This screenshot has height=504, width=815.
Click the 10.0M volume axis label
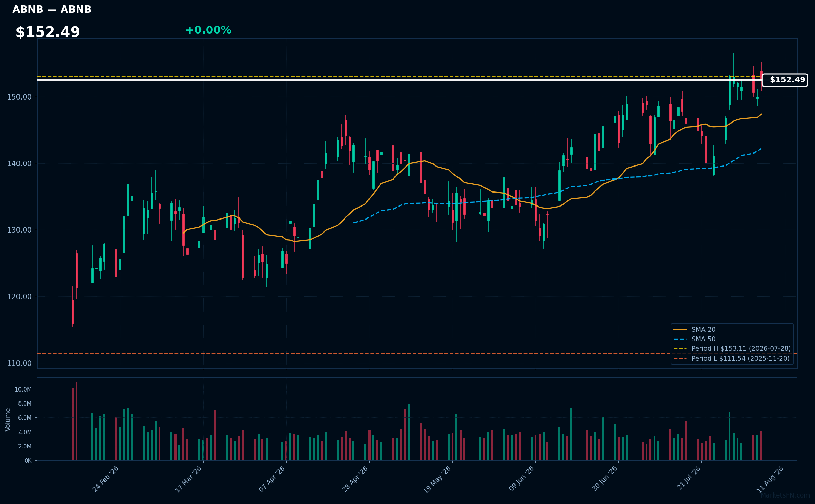[x=23, y=389]
